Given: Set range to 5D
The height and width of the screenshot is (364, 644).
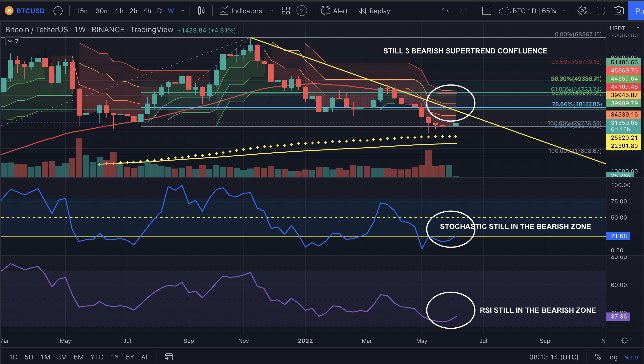Looking at the screenshot, I should click(x=29, y=357).
